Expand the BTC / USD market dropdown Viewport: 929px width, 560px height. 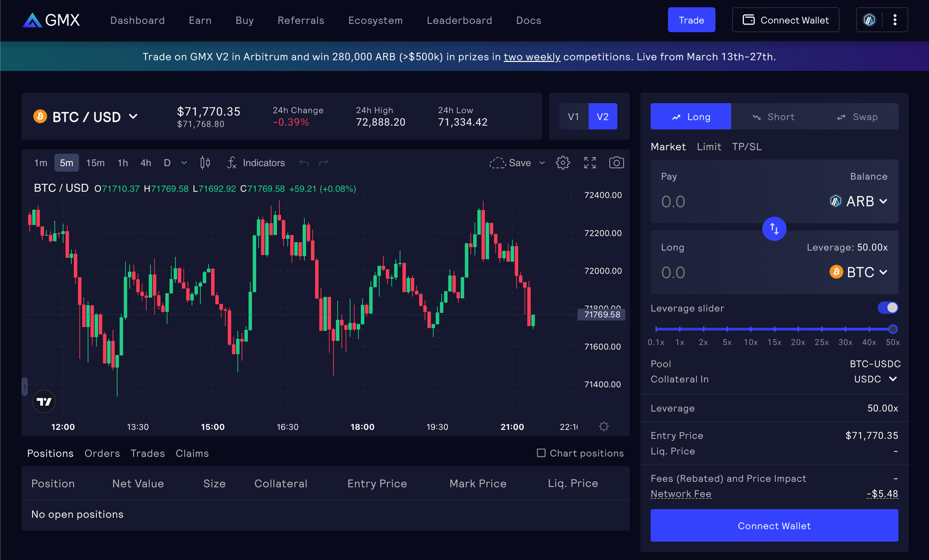pyautogui.click(x=86, y=117)
